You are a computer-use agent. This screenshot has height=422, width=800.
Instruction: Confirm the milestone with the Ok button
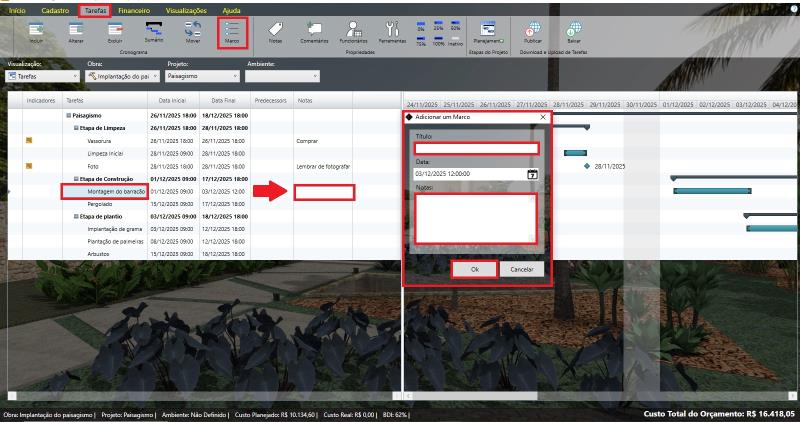coord(474,269)
